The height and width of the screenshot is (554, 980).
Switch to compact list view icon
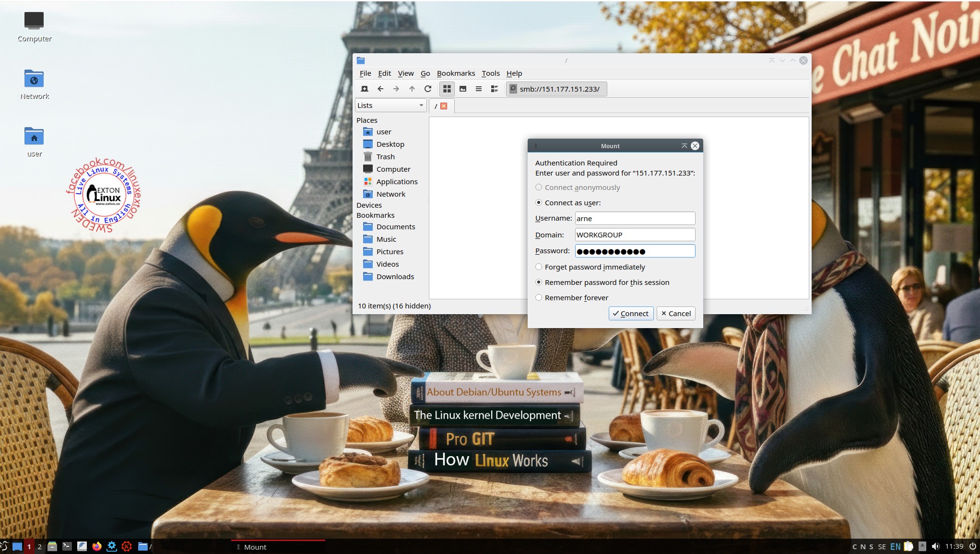479,89
